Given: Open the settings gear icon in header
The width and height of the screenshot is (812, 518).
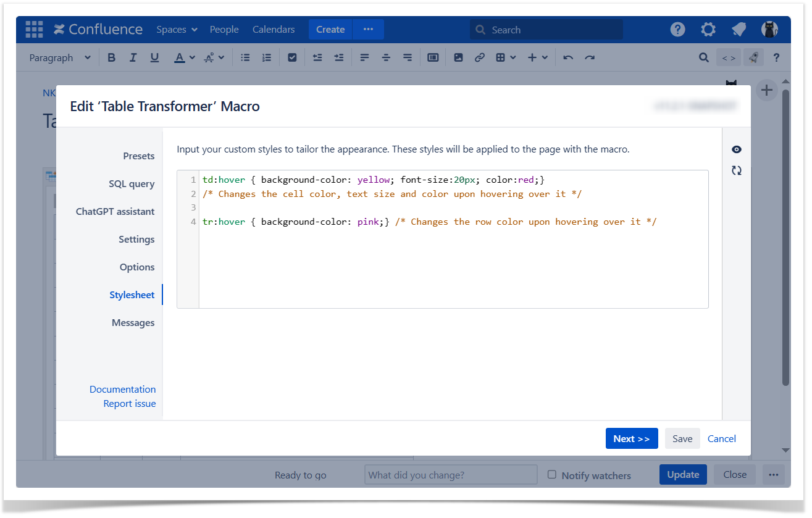Looking at the screenshot, I should tap(708, 30).
